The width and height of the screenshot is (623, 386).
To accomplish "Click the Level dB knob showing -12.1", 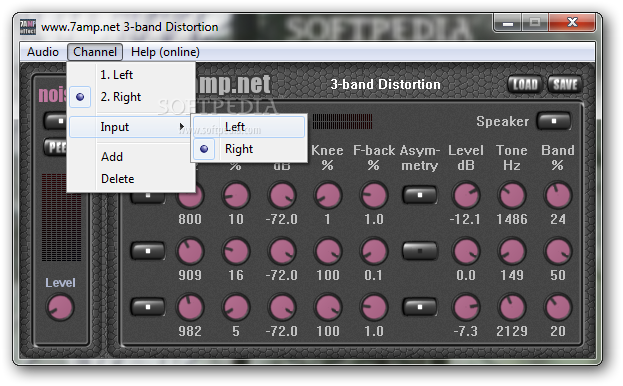I will (x=466, y=195).
